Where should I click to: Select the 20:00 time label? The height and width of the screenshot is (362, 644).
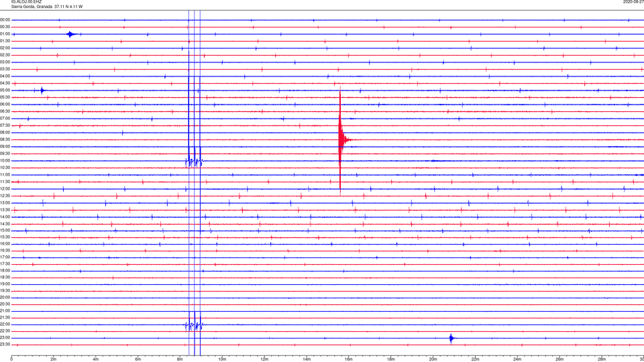tap(5, 298)
